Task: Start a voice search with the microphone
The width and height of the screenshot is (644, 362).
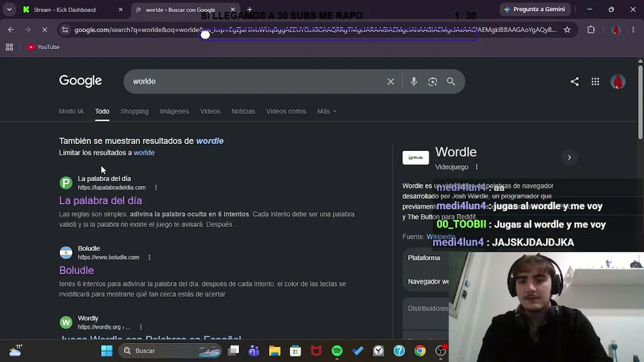Action: [414, 81]
